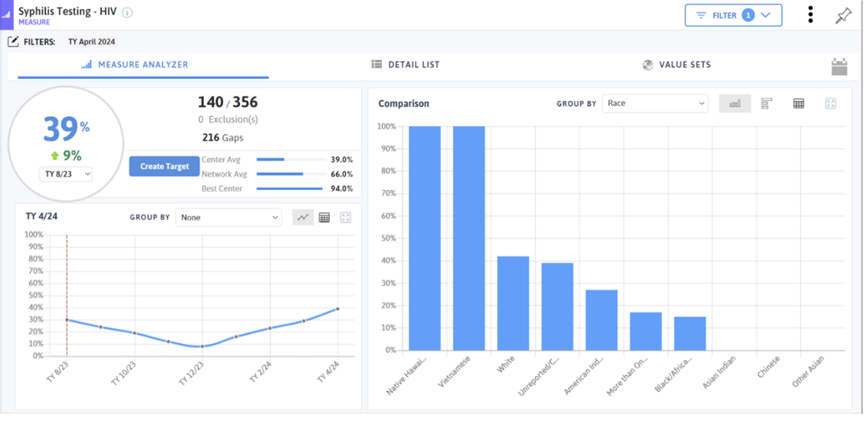
Task: Edit filters with the pencil icon
Action: click(x=13, y=42)
